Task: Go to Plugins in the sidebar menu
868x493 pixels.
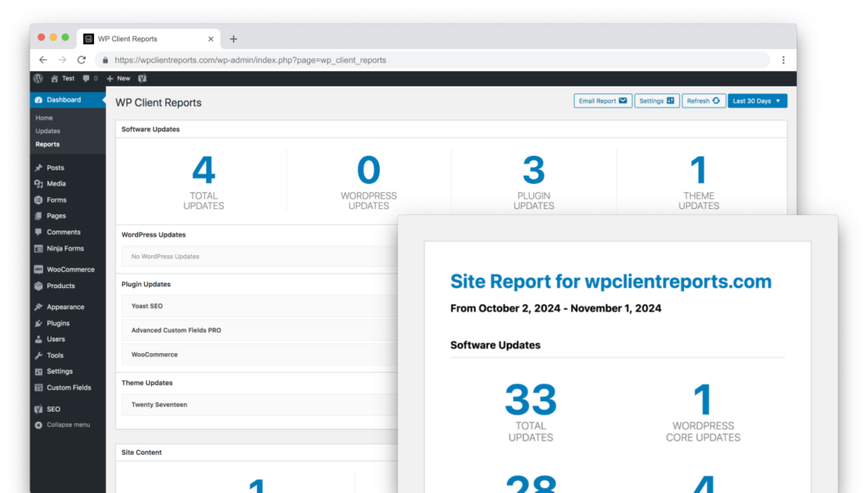Action: (x=58, y=323)
